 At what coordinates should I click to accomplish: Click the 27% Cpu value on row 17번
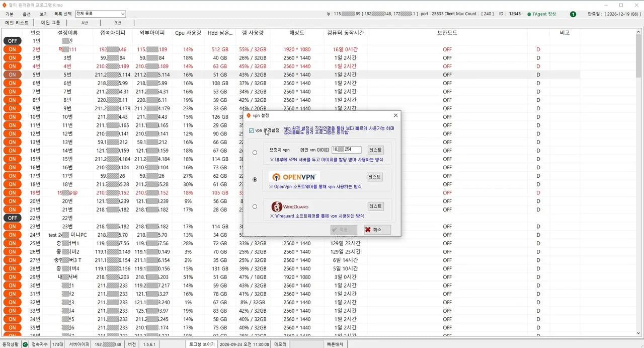click(x=188, y=176)
